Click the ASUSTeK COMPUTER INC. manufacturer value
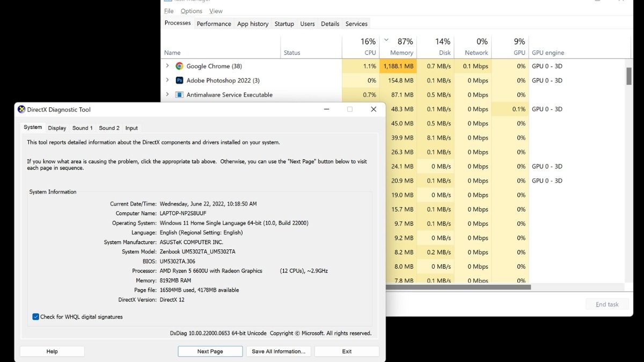Image resolution: width=644 pixels, height=362 pixels. [191, 242]
